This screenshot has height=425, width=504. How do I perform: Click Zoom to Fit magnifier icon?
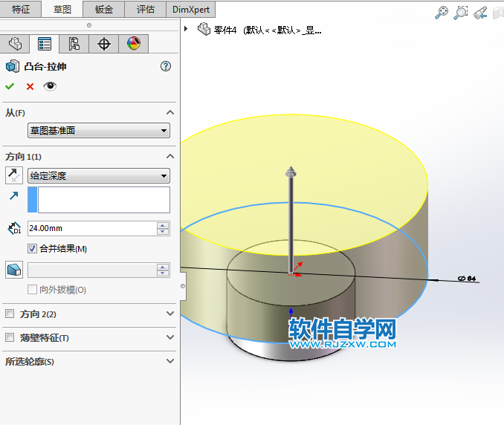click(x=442, y=13)
